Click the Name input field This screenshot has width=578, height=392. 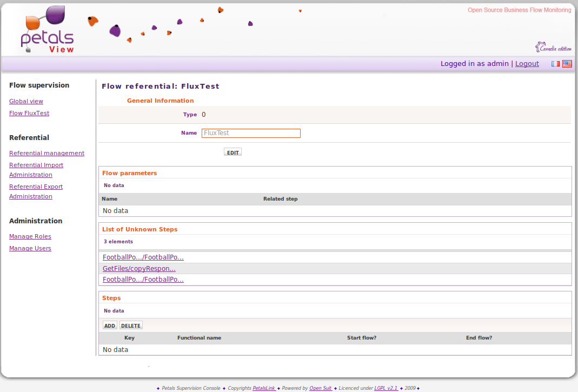[251, 133]
